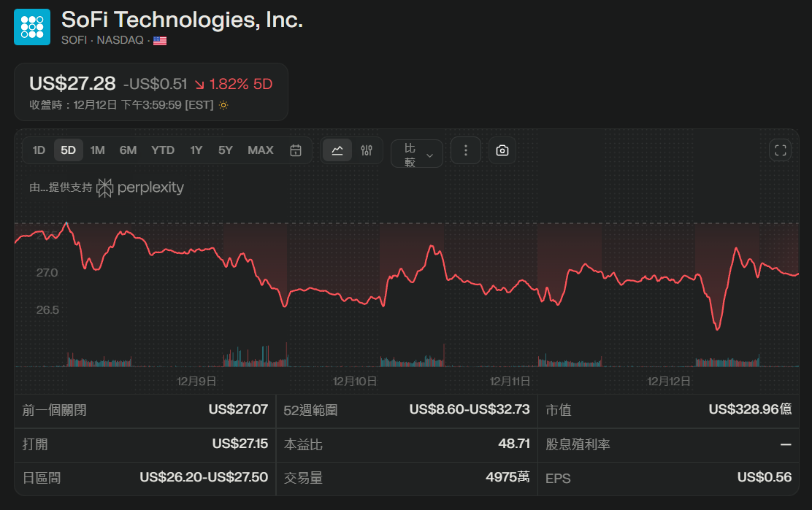This screenshot has width=812, height=510.
Task: Click the 本益比 label
Action: pyautogui.click(x=303, y=444)
